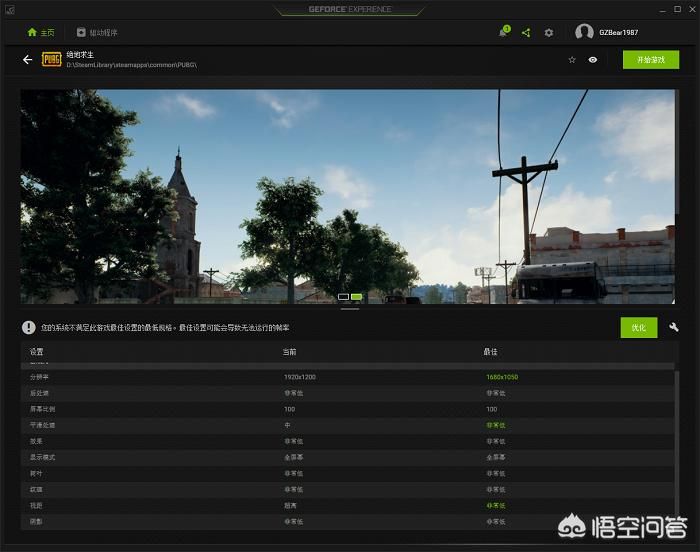
Task: Click the back arrow beside PUBG icon
Action: [28, 60]
